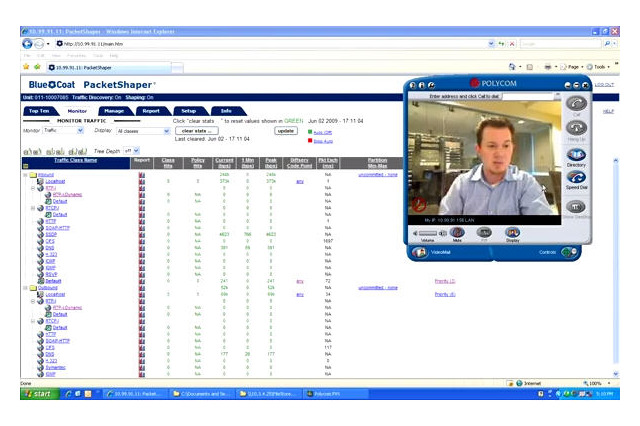Open the Inbound SOAP-HTTP class link
Screen dimensions: 640x426
pos(58,228)
